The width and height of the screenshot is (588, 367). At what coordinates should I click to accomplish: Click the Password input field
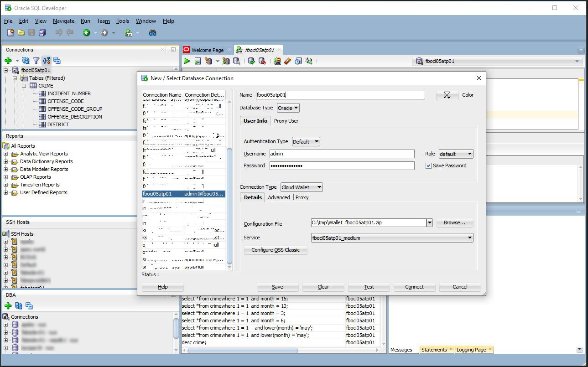(x=342, y=165)
